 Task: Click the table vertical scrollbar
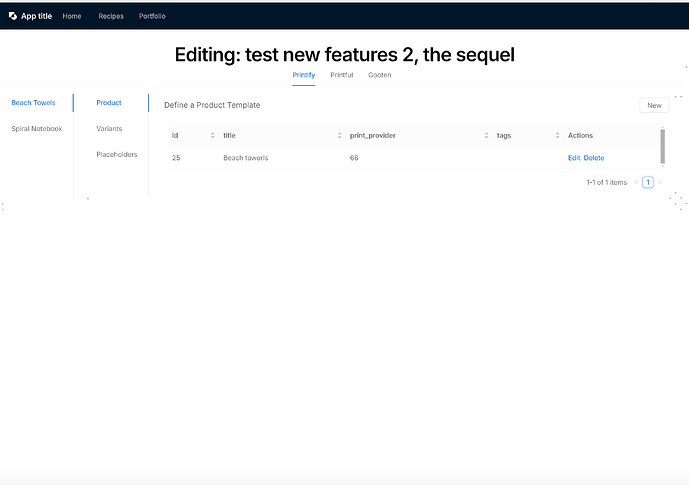(663, 146)
